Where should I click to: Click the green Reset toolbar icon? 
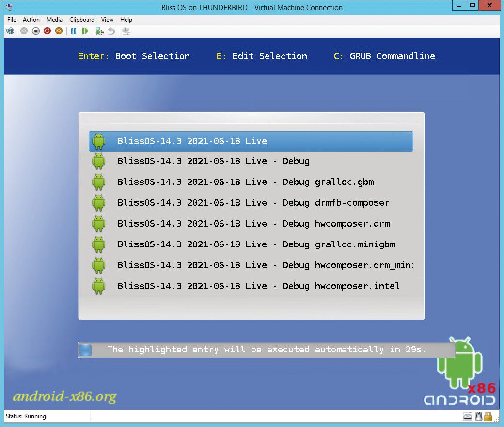tap(85, 31)
